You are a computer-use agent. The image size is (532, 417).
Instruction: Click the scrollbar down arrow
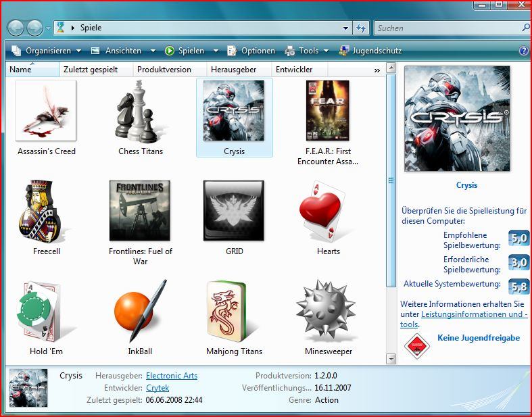[x=391, y=358]
